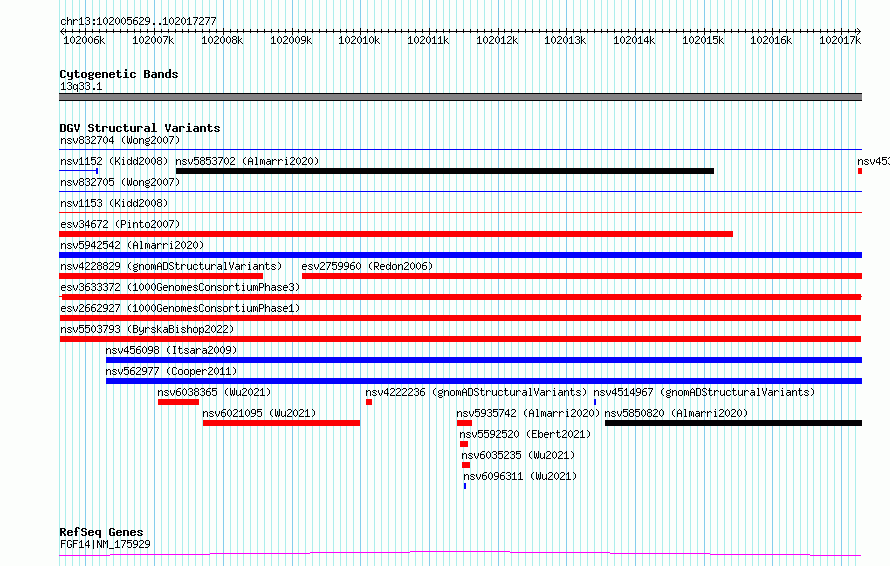Click the esv3633372 1000GenomesConsortiumPhase3 label
Viewport: 890px width, 566px height.
(x=180, y=287)
